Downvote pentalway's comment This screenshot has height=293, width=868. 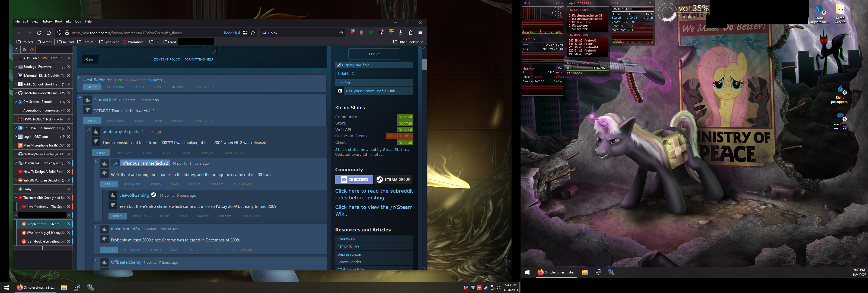(x=96, y=142)
